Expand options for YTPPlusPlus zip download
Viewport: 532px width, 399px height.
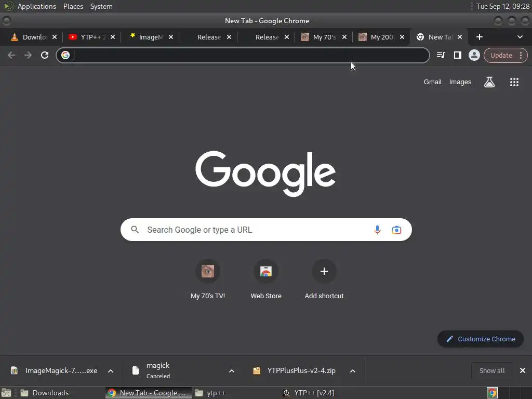353,371
